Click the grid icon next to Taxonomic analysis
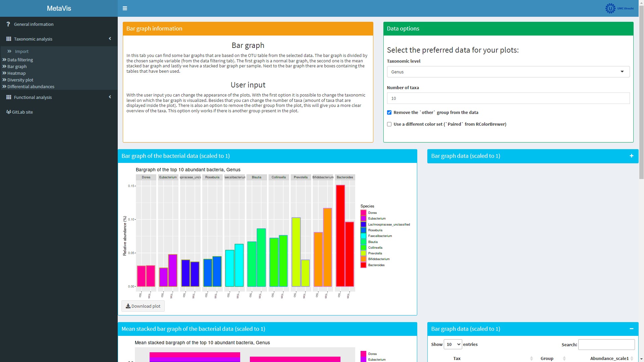 [x=9, y=39]
